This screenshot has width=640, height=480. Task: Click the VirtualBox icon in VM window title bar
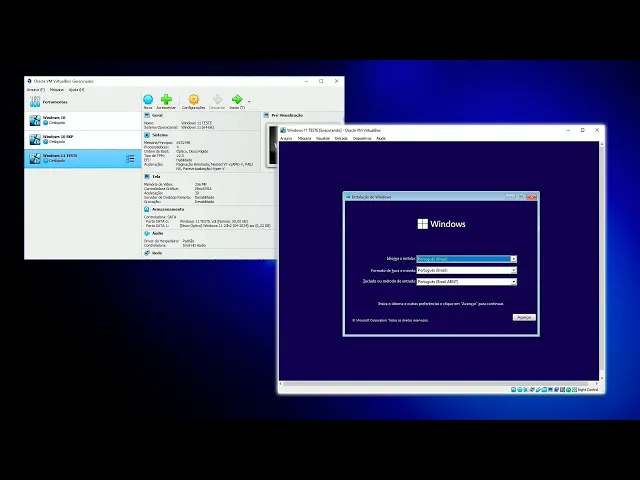pos(283,130)
